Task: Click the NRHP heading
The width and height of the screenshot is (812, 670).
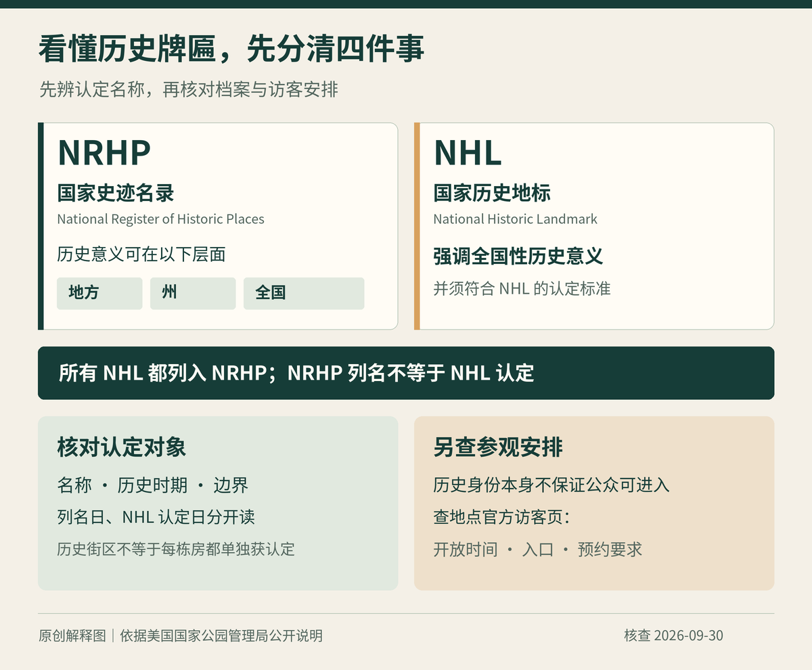Action: [x=104, y=152]
